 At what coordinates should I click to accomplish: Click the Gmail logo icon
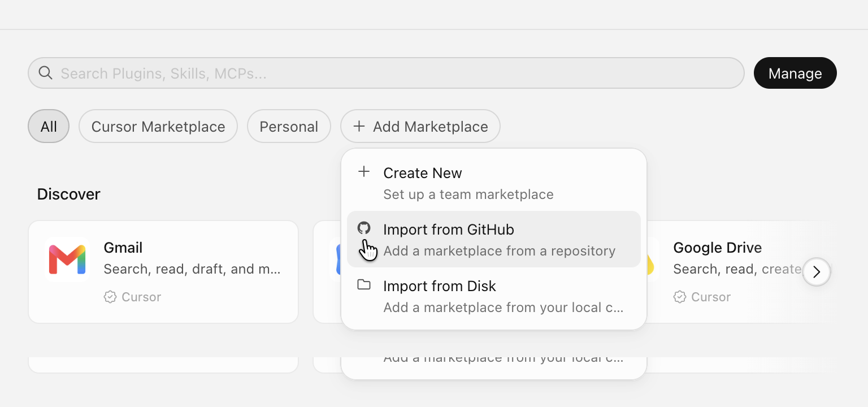point(67,259)
